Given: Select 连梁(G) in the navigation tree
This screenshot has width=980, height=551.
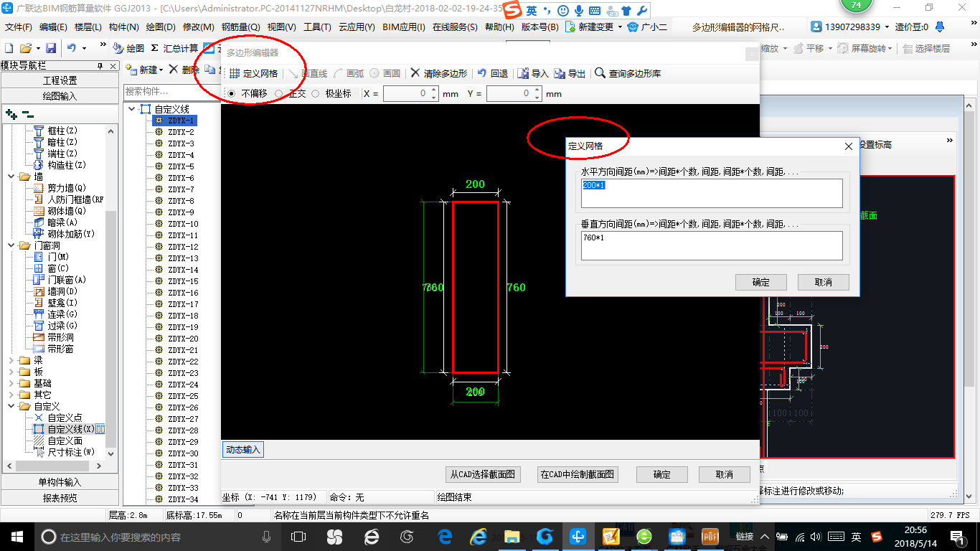Looking at the screenshot, I should pos(62,314).
